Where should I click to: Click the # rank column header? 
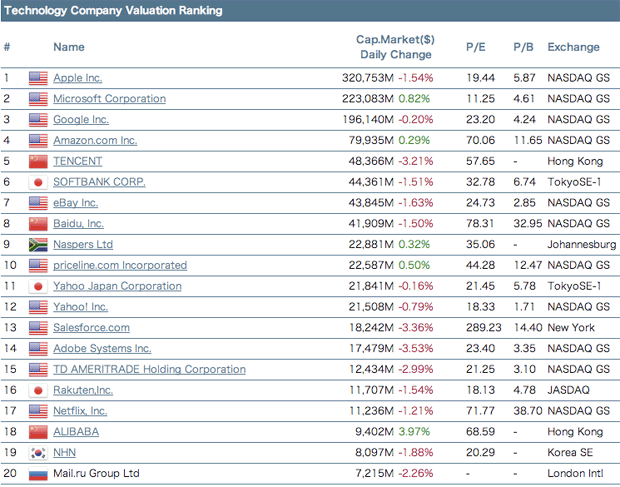point(7,47)
